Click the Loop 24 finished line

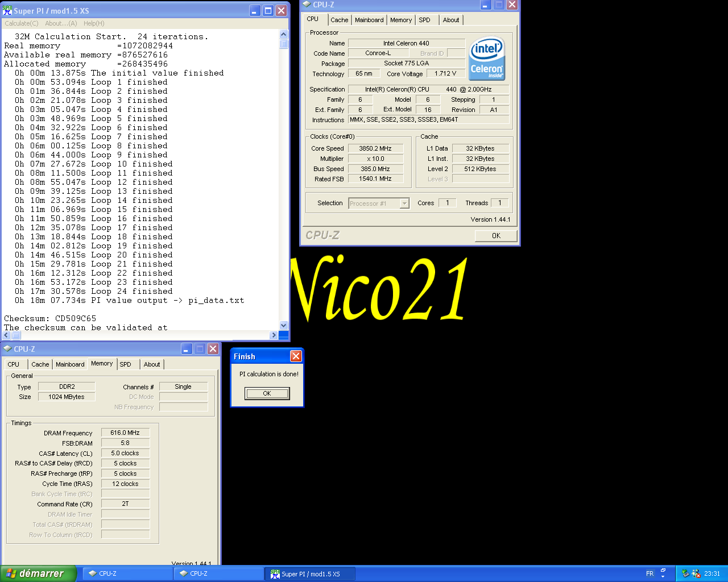pyautogui.click(x=94, y=291)
